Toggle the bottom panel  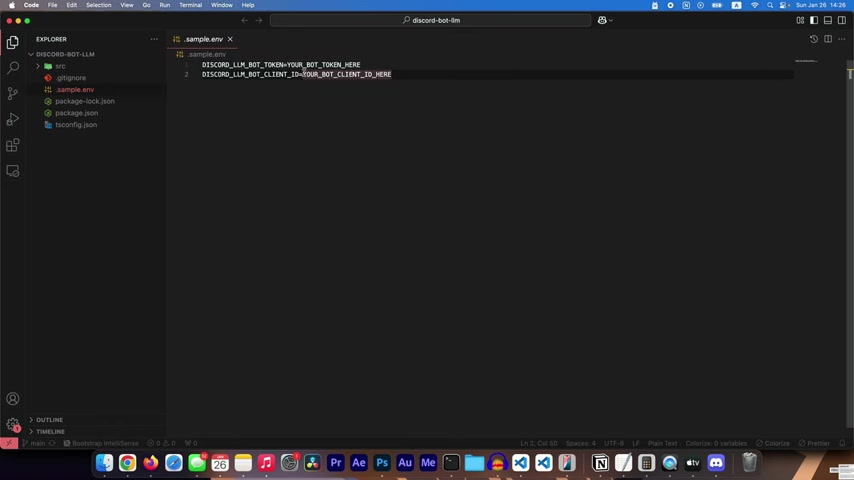pos(828,20)
